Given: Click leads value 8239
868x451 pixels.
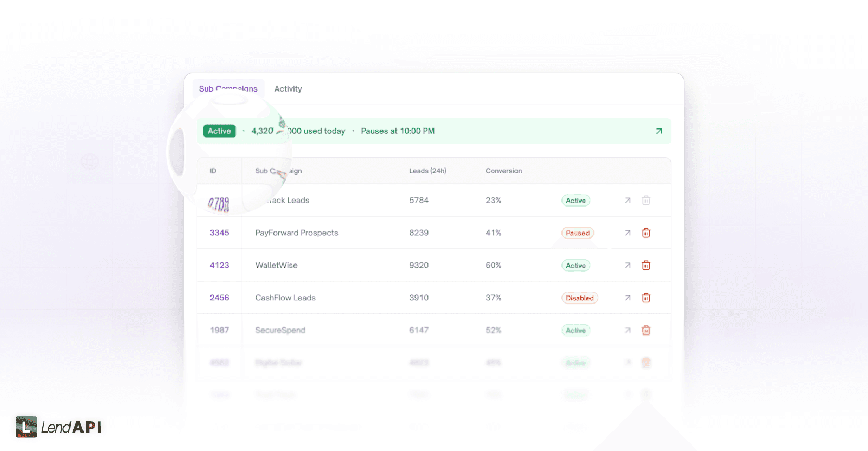Looking at the screenshot, I should click(x=419, y=233).
